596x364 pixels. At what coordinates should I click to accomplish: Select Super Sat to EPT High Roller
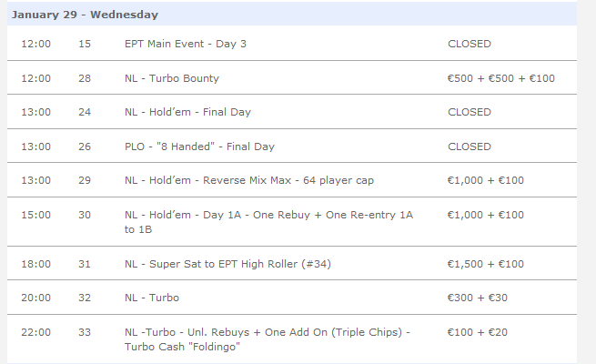point(227,264)
